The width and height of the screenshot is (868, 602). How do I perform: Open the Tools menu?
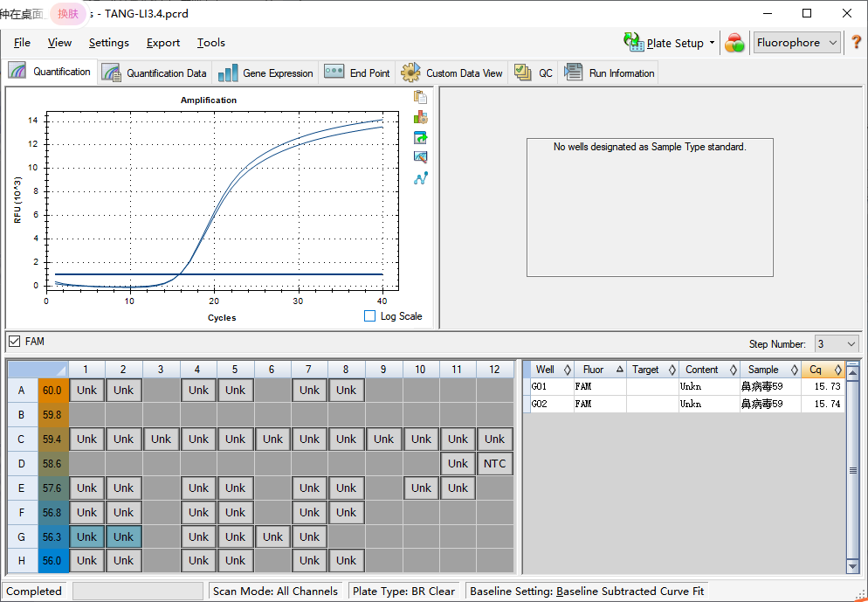211,43
